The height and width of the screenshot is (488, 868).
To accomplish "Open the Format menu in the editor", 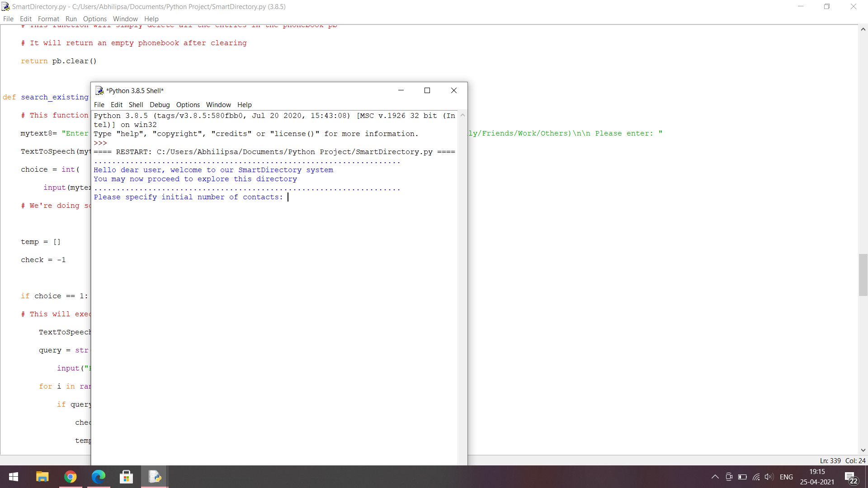I will point(48,19).
